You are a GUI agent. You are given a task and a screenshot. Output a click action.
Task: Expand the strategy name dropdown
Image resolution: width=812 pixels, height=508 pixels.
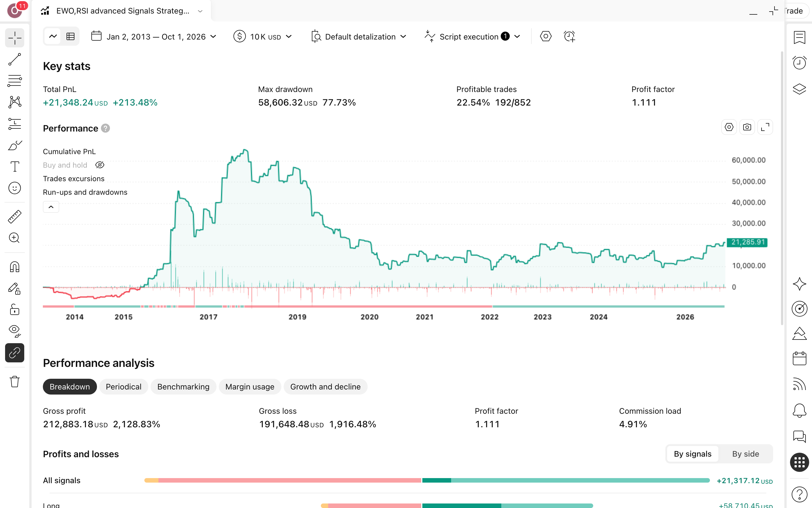pos(200,11)
